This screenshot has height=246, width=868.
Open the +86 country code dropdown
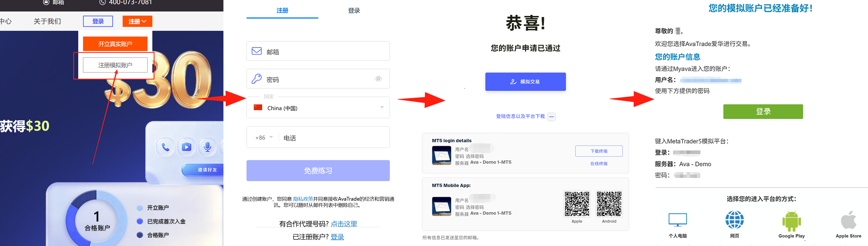coord(264,138)
